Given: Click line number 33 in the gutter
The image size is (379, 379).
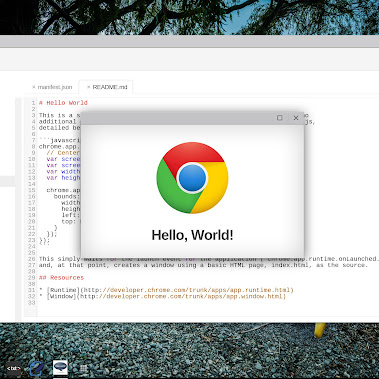Looking at the screenshot, I should click(32, 303).
